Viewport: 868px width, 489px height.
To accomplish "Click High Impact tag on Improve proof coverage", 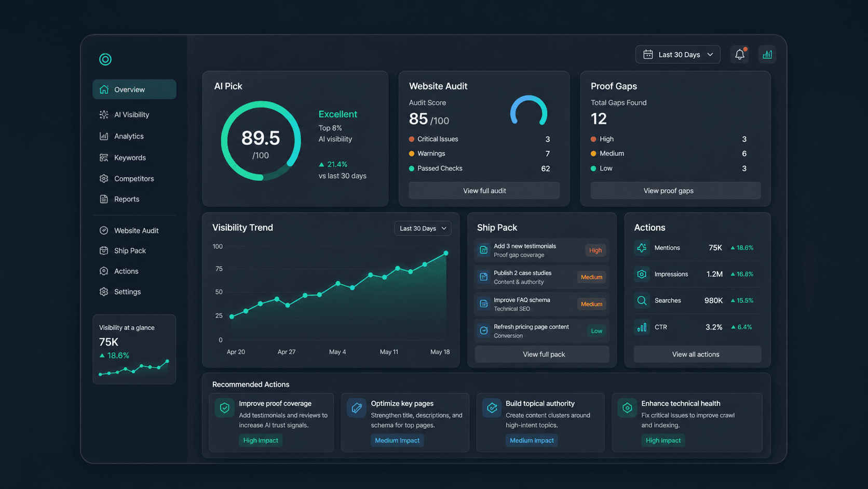I will (261, 440).
